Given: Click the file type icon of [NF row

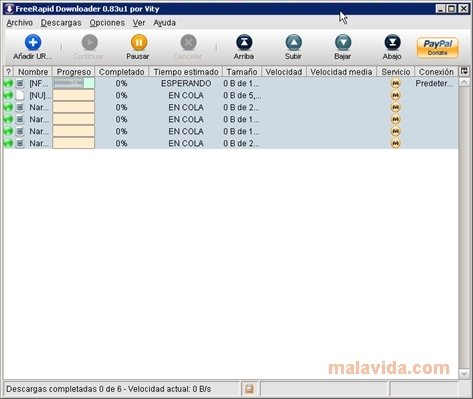Looking at the screenshot, I should pos(20,83).
